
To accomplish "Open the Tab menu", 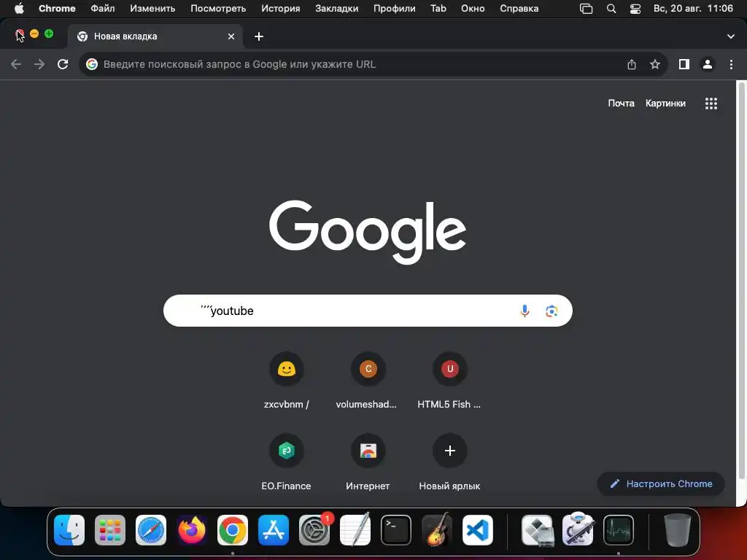I will (x=438, y=9).
